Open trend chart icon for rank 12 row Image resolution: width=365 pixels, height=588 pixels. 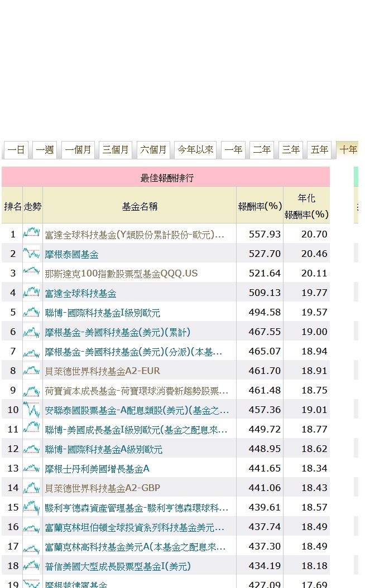32,448
